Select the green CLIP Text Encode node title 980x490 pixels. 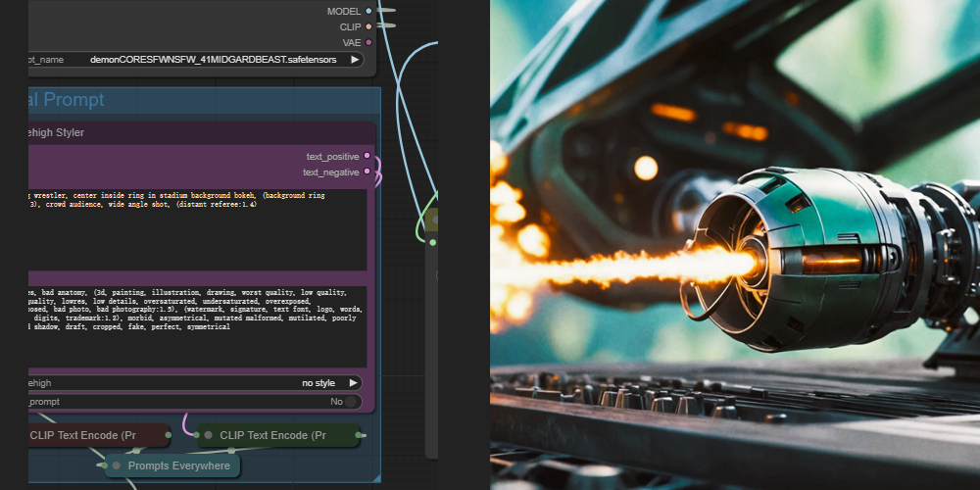point(272,435)
